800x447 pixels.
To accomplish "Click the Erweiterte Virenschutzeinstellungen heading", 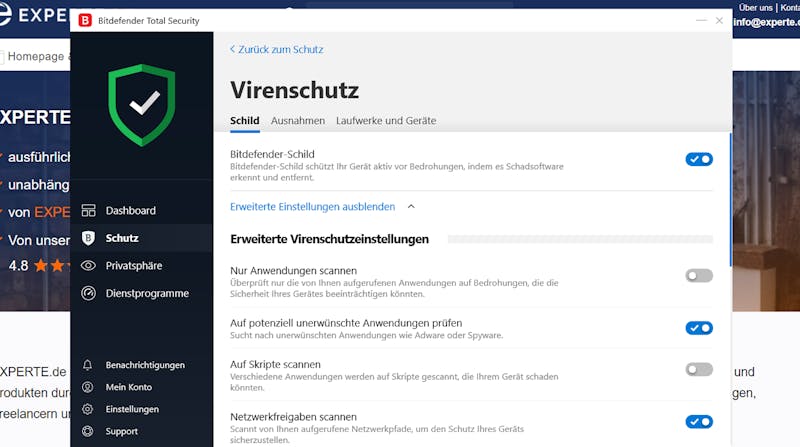I will (x=330, y=239).
